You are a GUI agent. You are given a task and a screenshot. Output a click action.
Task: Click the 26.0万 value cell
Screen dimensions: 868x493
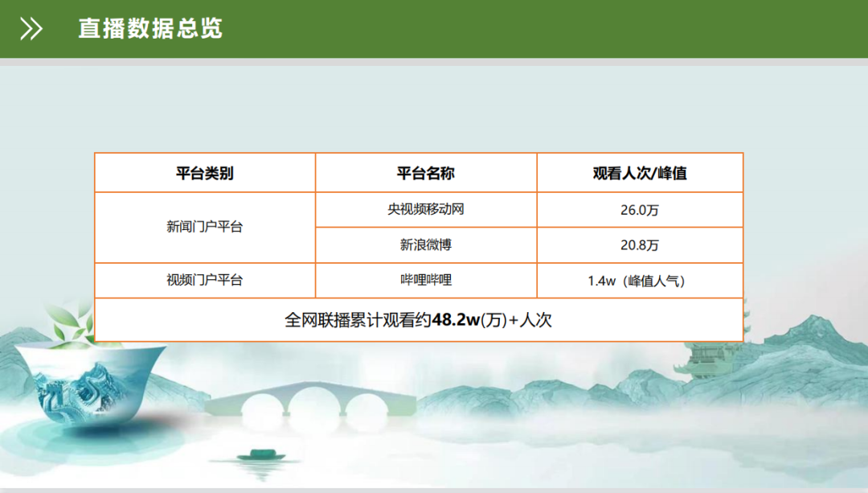point(640,210)
